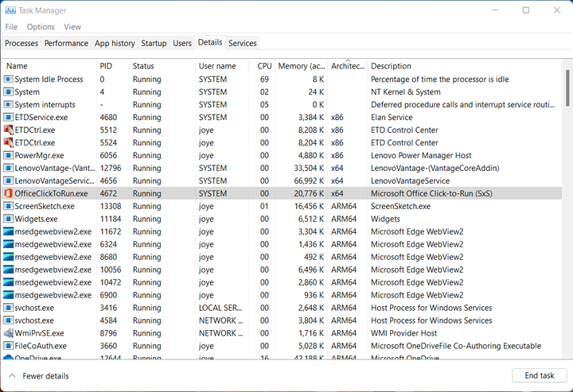Screen dimensions: 573x392
Task: Click svchost.exe icon for PID 4584
Action: [x=8, y=320]
